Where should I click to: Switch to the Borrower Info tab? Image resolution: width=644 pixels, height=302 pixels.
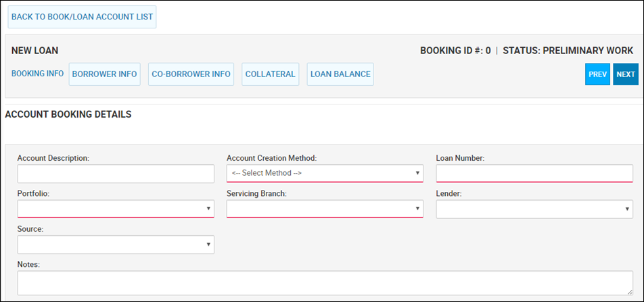tap(104, 74)
